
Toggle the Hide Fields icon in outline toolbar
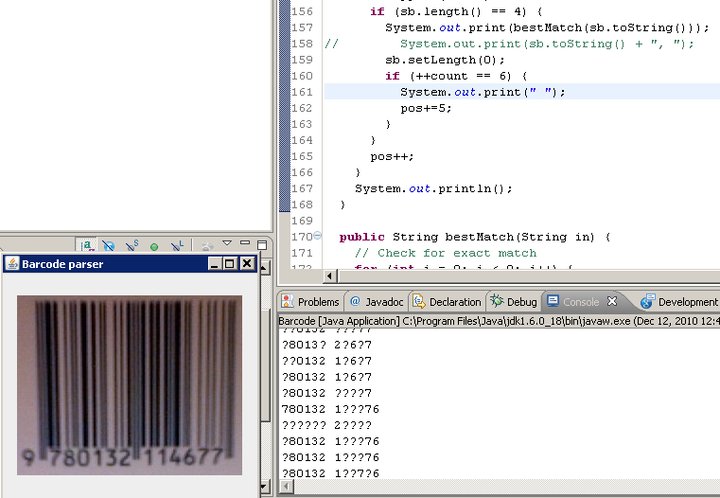pos(109,246)
